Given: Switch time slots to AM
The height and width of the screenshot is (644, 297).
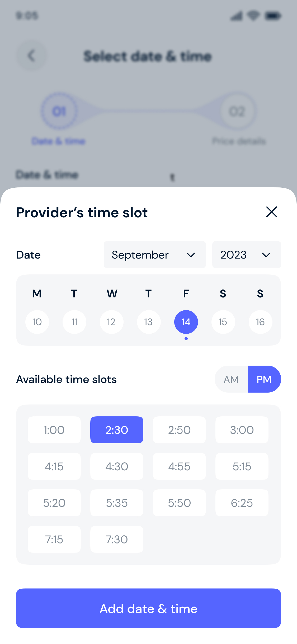Looking at the screenshot, I should coord(231,379).
